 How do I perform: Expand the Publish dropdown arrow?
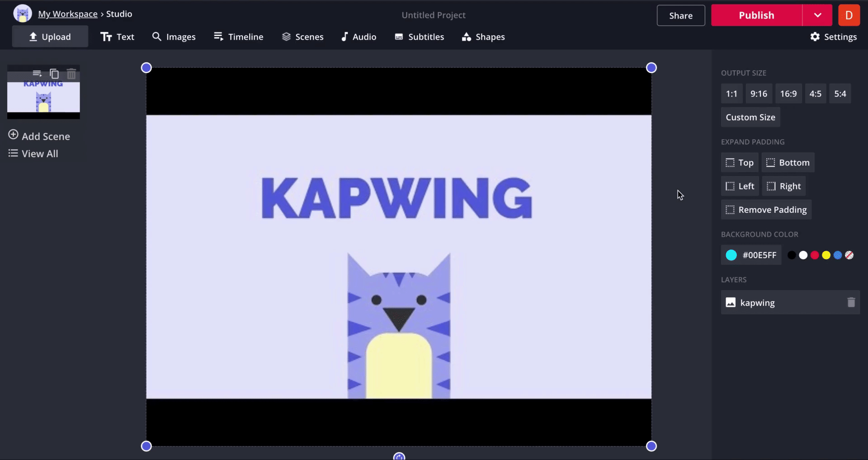point(817,15)
